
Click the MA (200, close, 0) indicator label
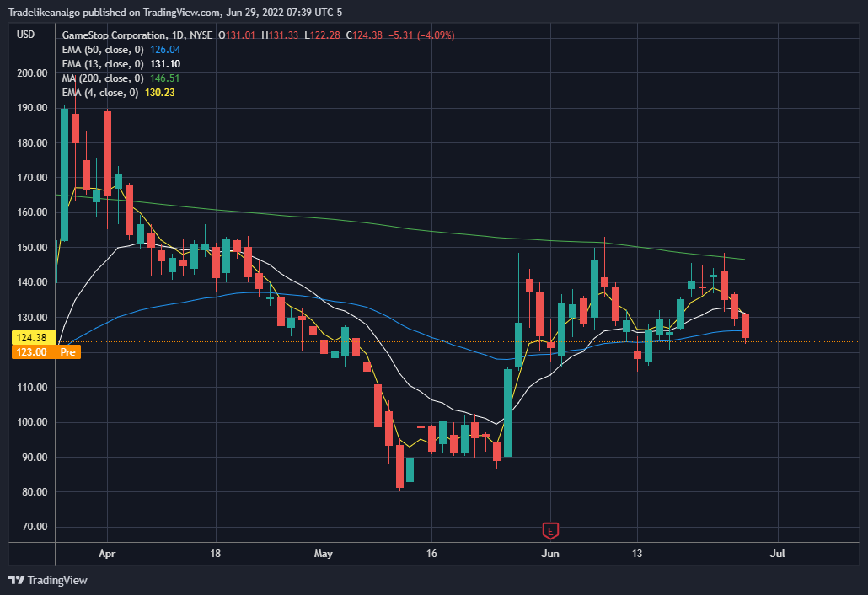click(x=103, y=78)
